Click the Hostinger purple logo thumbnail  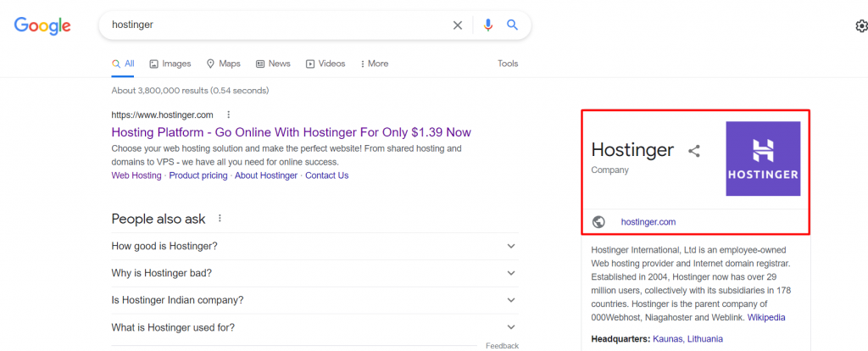tap(763, 159)
